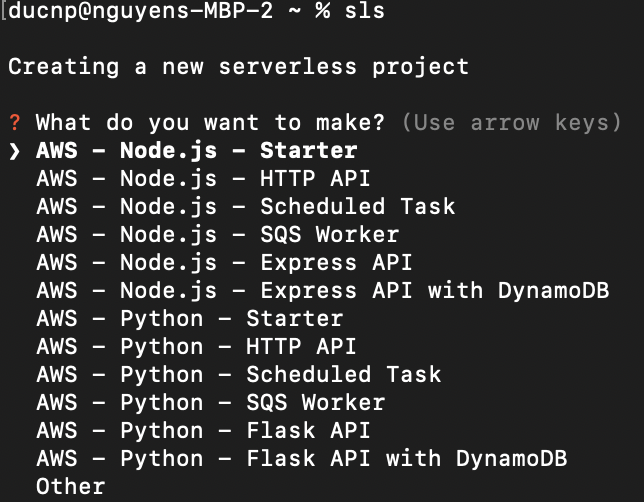Screen dimensions: 644x502
Task: Pick AWS Python SQS Worker option
Action: 210,403
